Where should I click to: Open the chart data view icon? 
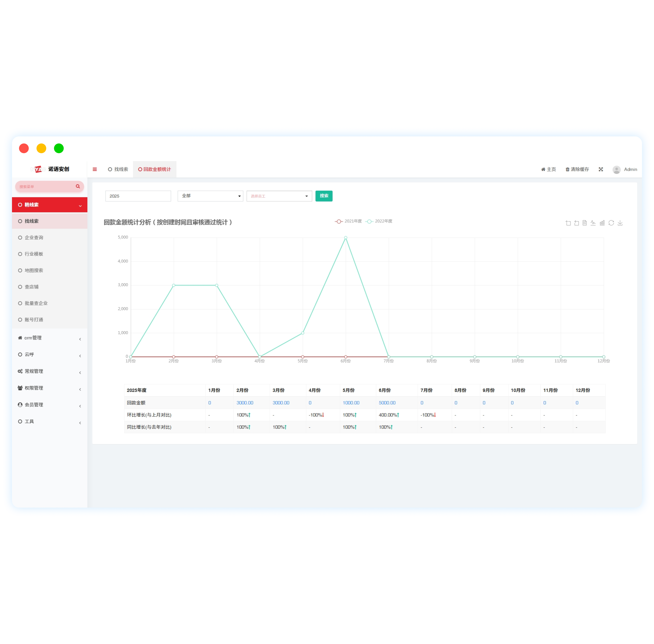584,223
